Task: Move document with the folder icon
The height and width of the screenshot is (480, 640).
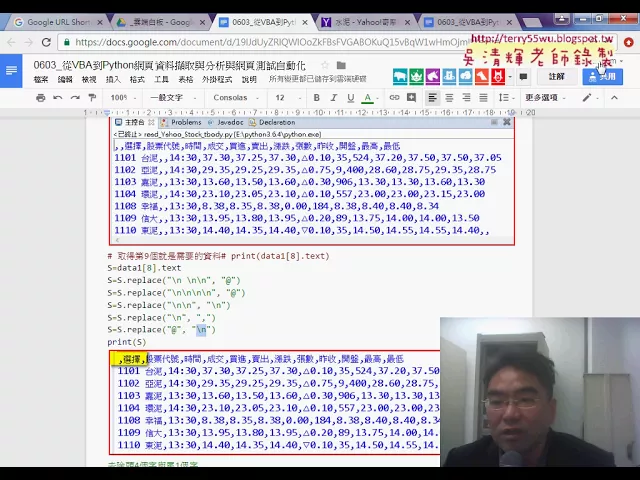Action: [x=341, y=65]
